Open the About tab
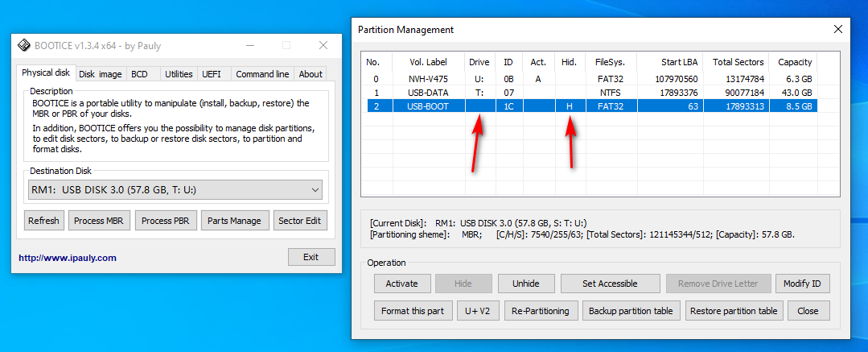 (311, 74)
